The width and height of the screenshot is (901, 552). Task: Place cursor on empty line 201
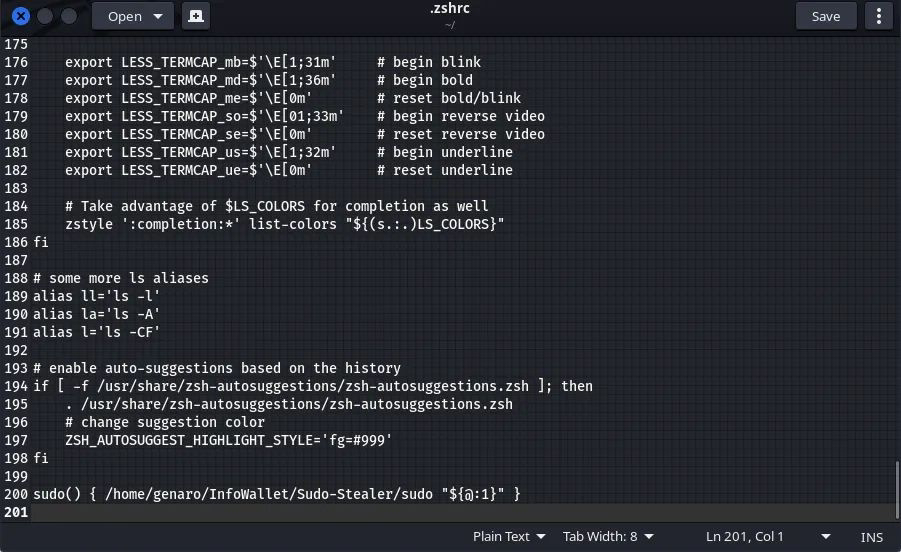click(463, 512)
